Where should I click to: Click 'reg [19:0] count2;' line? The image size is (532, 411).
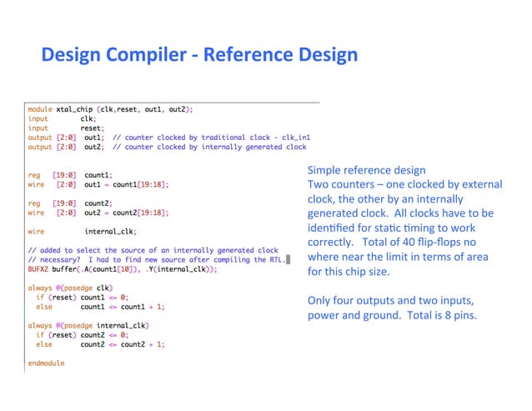(x=70, y=203)
